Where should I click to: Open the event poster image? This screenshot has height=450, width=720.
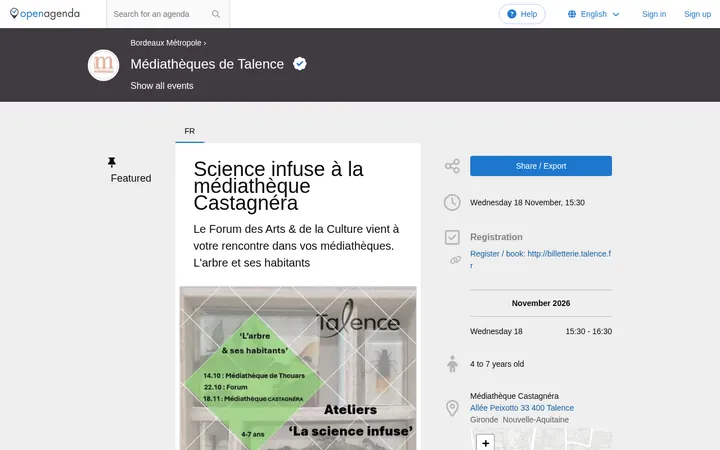[x=298, y=368]
